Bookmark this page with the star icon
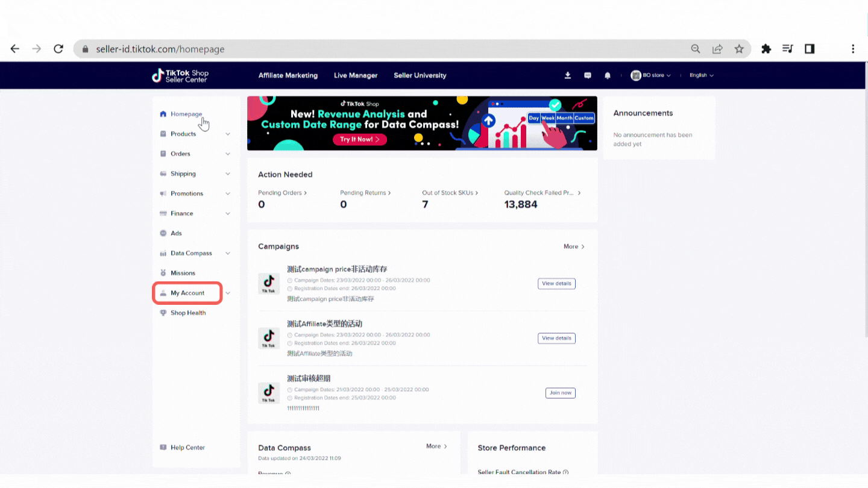 point(739,49)
